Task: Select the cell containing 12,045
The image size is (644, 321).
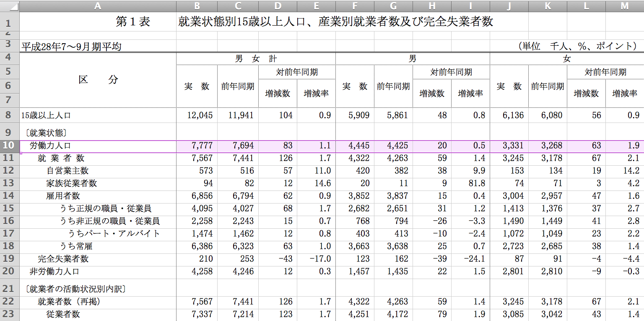Action: tap(197, 115)
